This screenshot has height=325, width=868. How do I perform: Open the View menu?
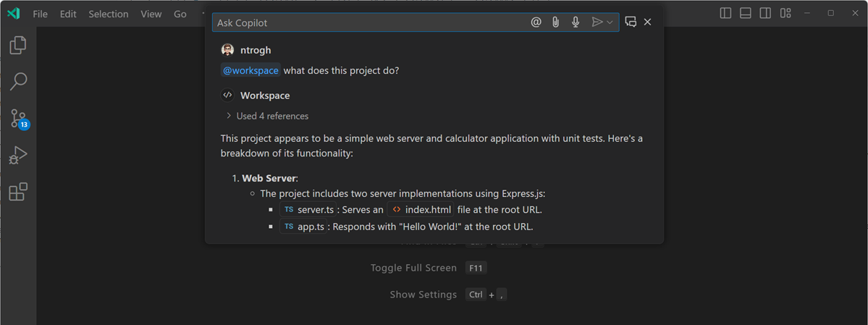(x=151, y=14)
